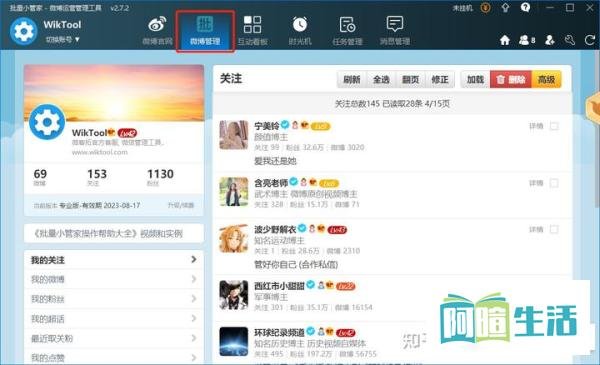Click the blue verified badge of 西红市小甜甜
600x365 pixels.
coord(311,284)
